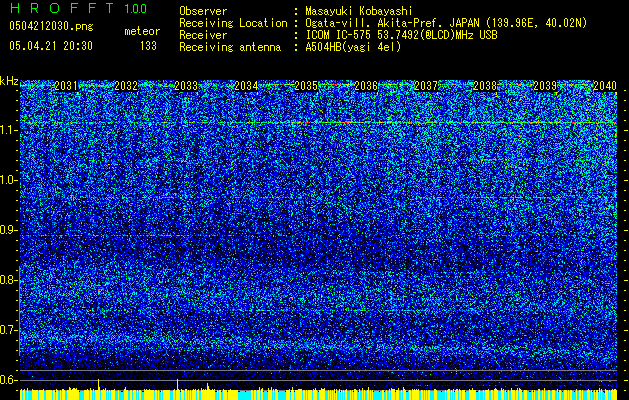Click the 2036 time marker
Image resolution: width=629 pixels, height=400 pixels.
(366, 86)
